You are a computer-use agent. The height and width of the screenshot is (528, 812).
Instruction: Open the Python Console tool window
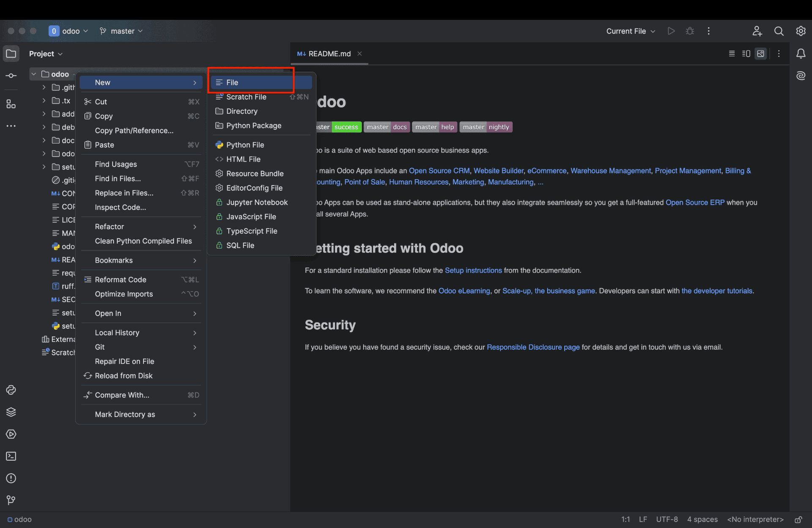(x=11, y=390)
